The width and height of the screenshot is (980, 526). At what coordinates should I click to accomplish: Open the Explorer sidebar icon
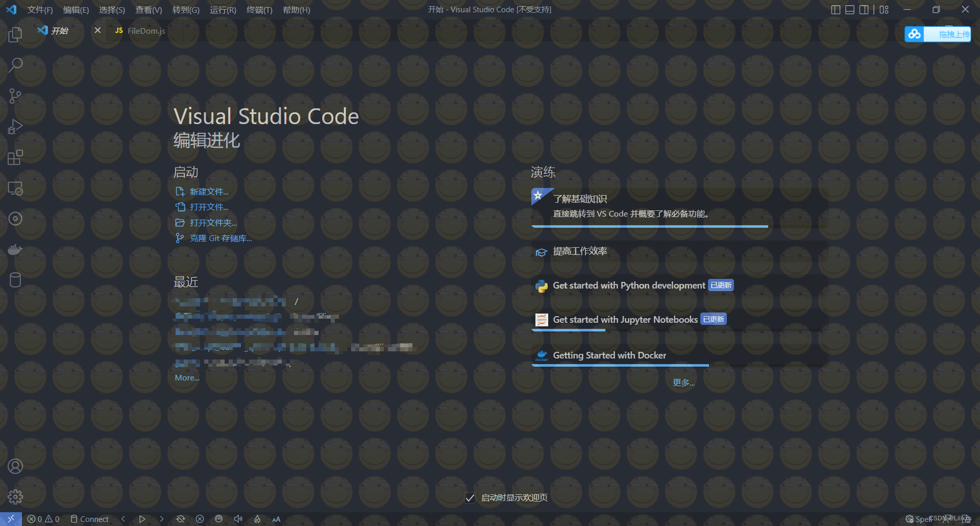point(15,34)
